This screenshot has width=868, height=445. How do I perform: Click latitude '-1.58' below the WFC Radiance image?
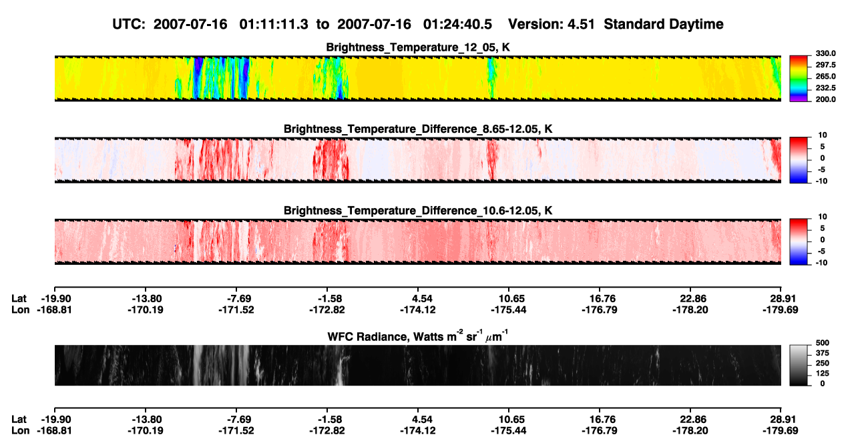[x=327, y=419]
